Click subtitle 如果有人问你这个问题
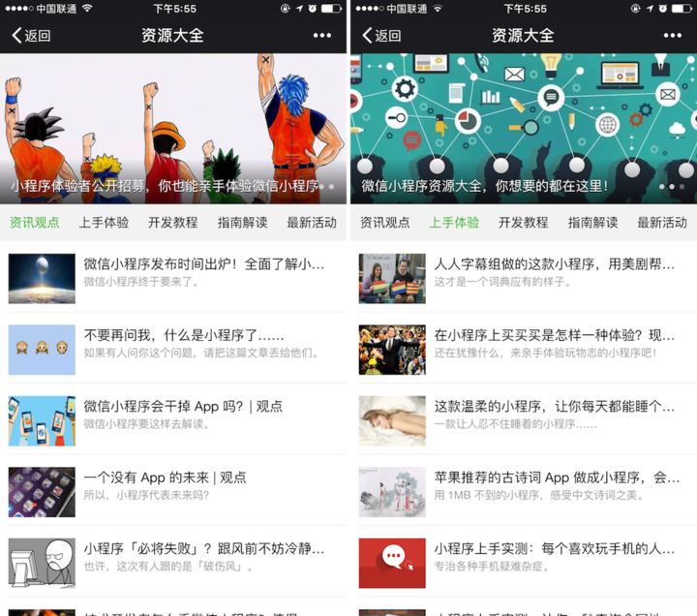 [201, 354]
